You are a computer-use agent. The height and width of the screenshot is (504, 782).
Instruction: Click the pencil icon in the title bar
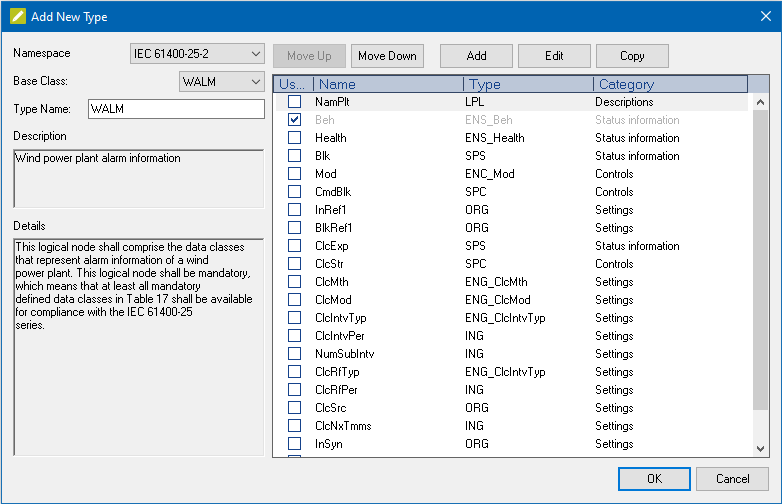18,16
